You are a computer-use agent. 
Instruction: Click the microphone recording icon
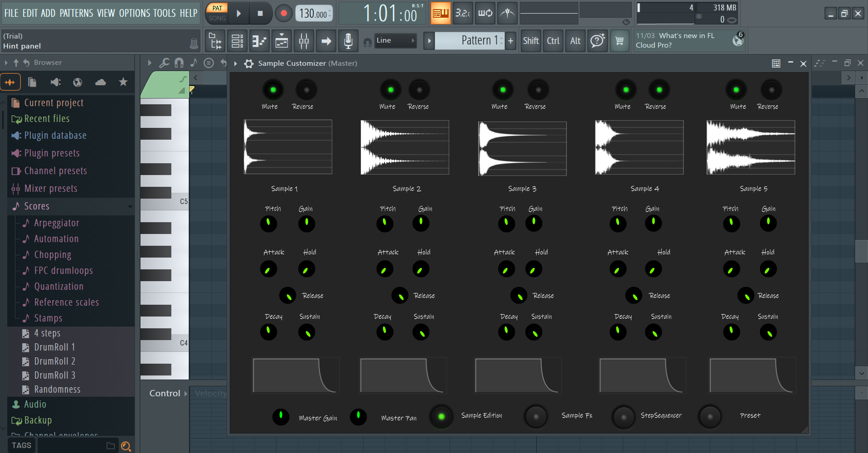(348, 41)
